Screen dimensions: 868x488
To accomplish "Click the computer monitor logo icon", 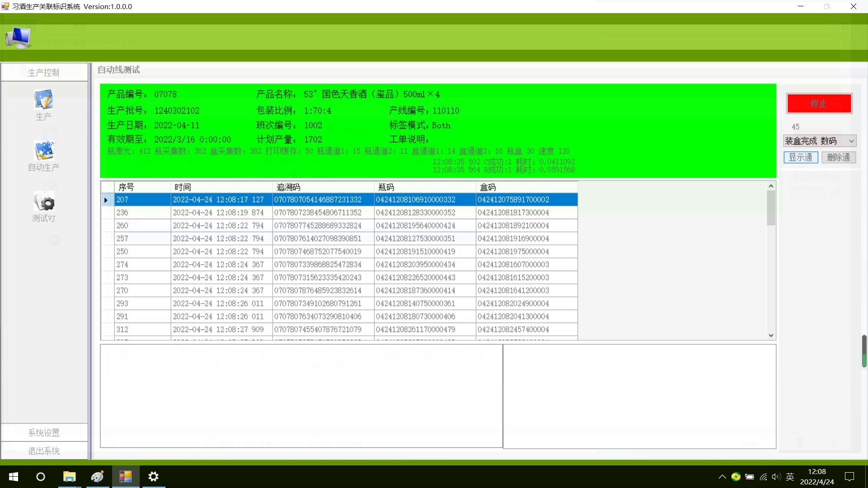I will coord(18,38).
